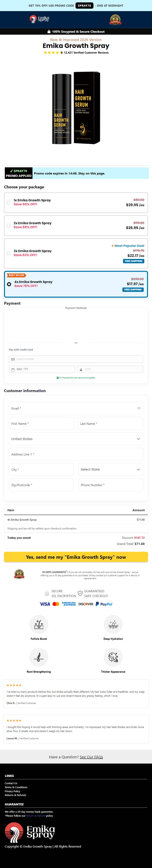Click the PayPal payment logo

104,604
